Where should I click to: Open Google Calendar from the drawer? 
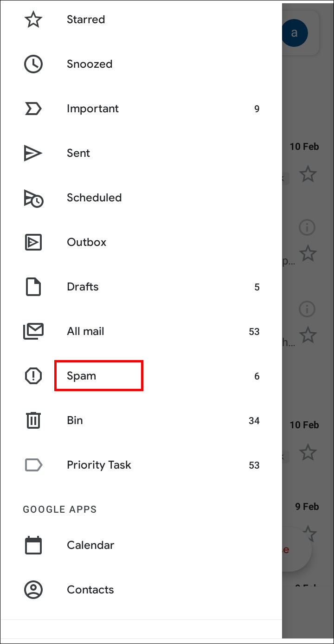point(90,545)
